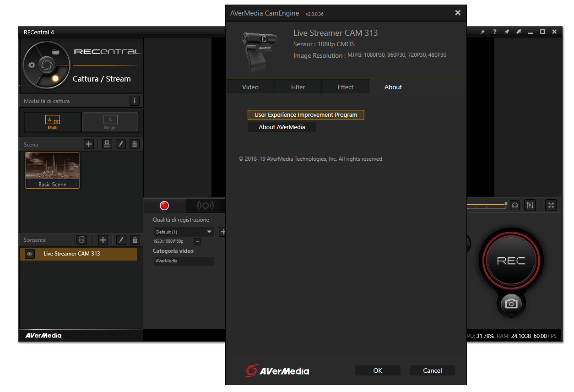
Task: Click the About AVerMedia button
Action: (282, 127)
